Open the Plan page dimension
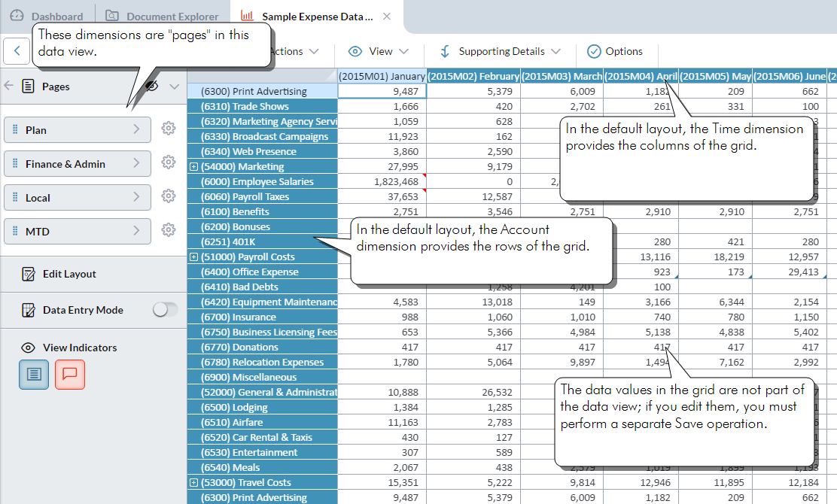Viewport: 837px width, 504px height. pyautogui.click(x=78, y=129)
